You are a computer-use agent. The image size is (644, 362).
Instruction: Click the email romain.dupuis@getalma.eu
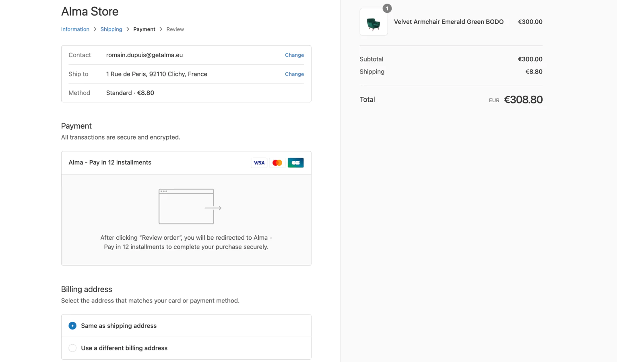[x=144, y=55]
